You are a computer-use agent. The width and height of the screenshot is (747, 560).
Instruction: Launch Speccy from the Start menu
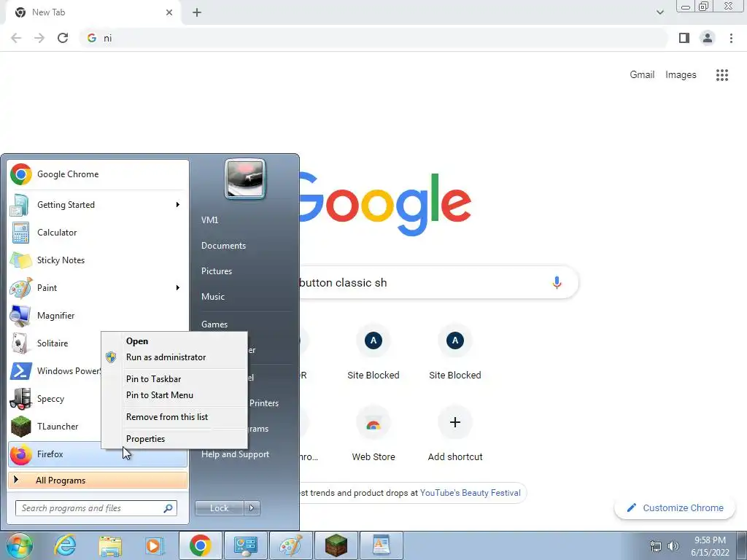(x=54, y=399)
